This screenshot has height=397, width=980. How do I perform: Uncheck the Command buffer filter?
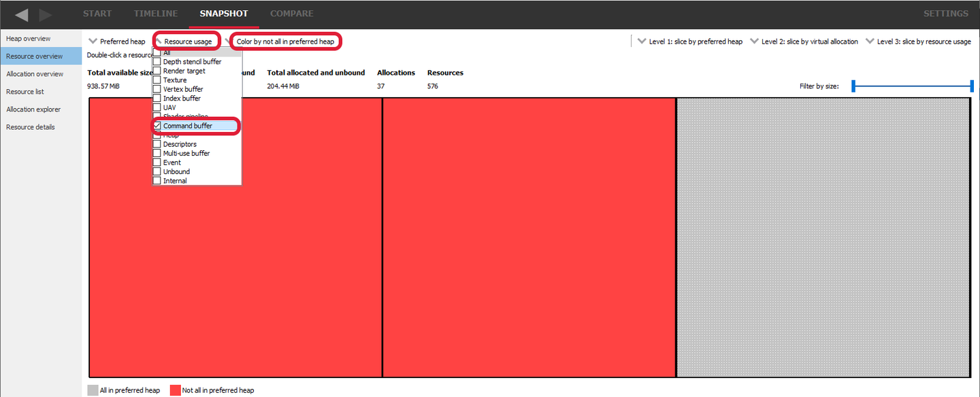coord(157,125)
